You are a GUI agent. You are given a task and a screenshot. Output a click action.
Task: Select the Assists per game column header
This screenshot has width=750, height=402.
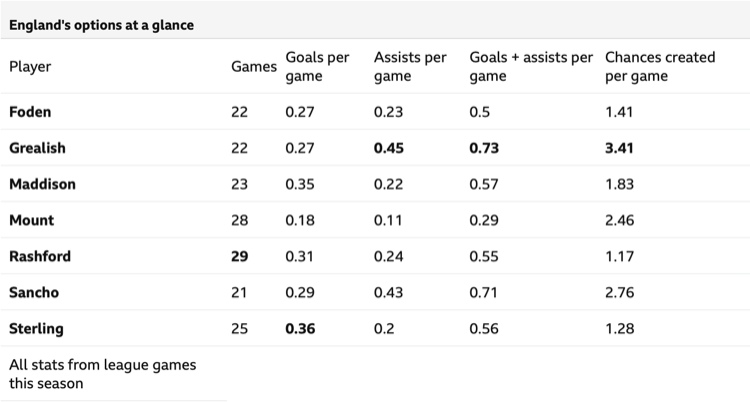tap(410, 67)
